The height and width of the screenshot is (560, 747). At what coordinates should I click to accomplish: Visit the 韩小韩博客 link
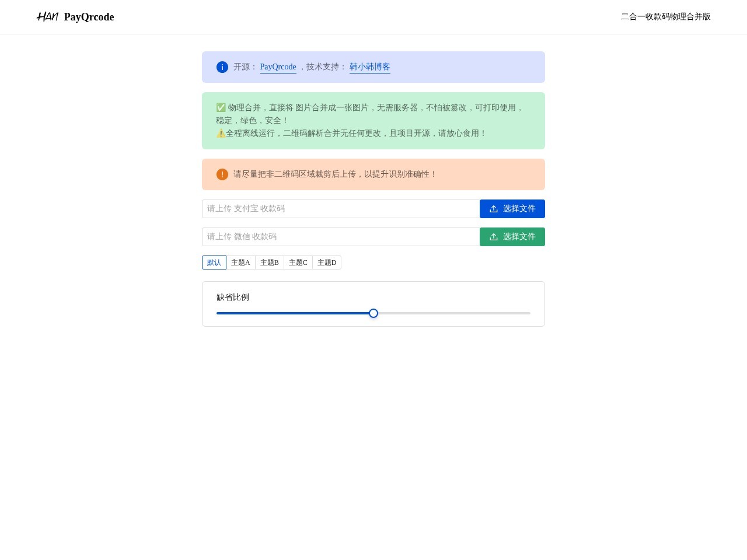370,67
